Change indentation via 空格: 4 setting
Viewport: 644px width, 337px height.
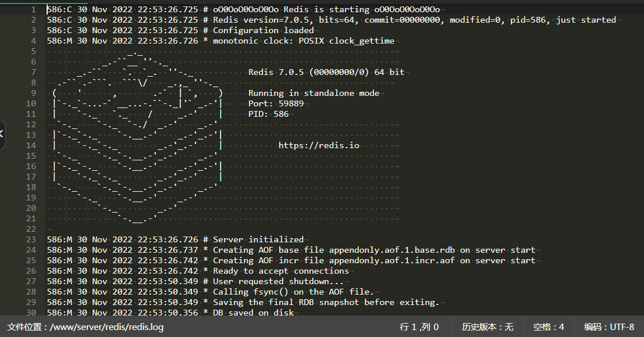549,327
